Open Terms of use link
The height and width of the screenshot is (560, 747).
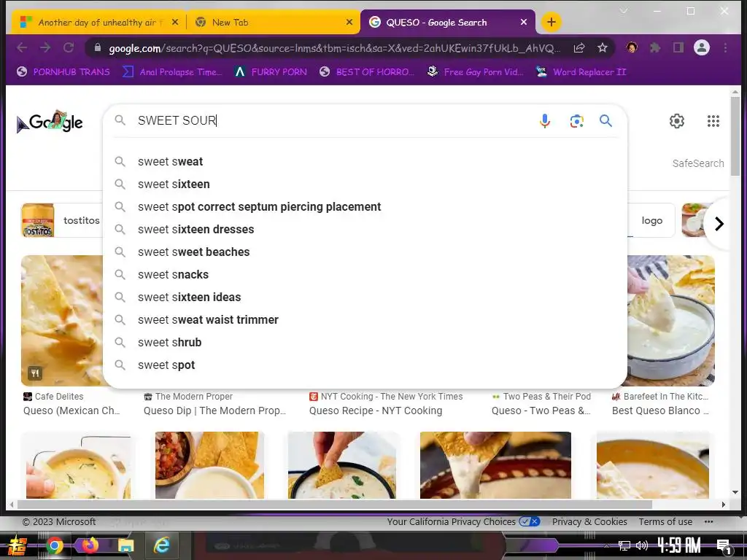click(x=665, y=522)
